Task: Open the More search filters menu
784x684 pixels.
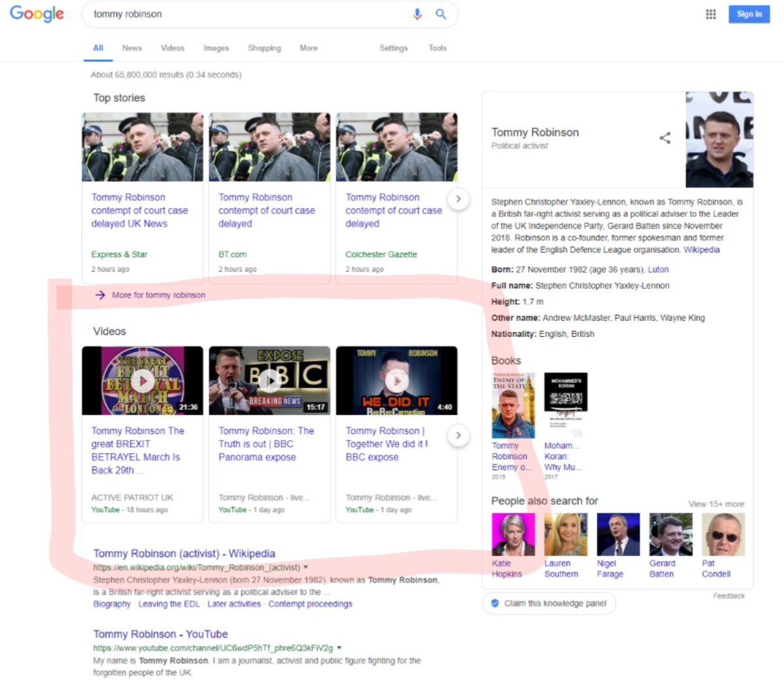Action: [x=308, y=48]
